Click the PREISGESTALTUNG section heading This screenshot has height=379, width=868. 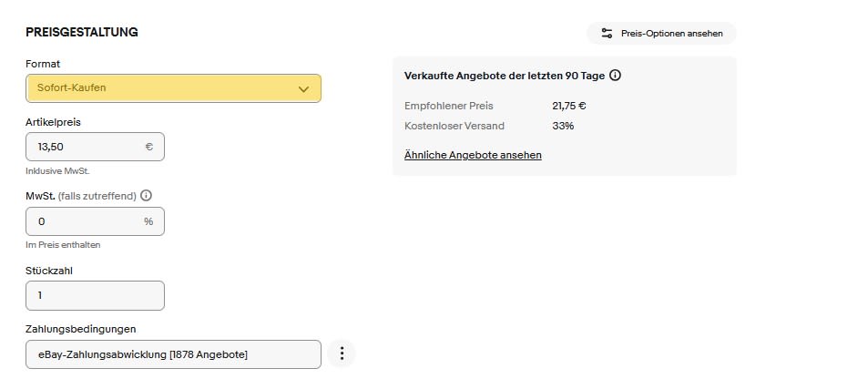(82, 32)
